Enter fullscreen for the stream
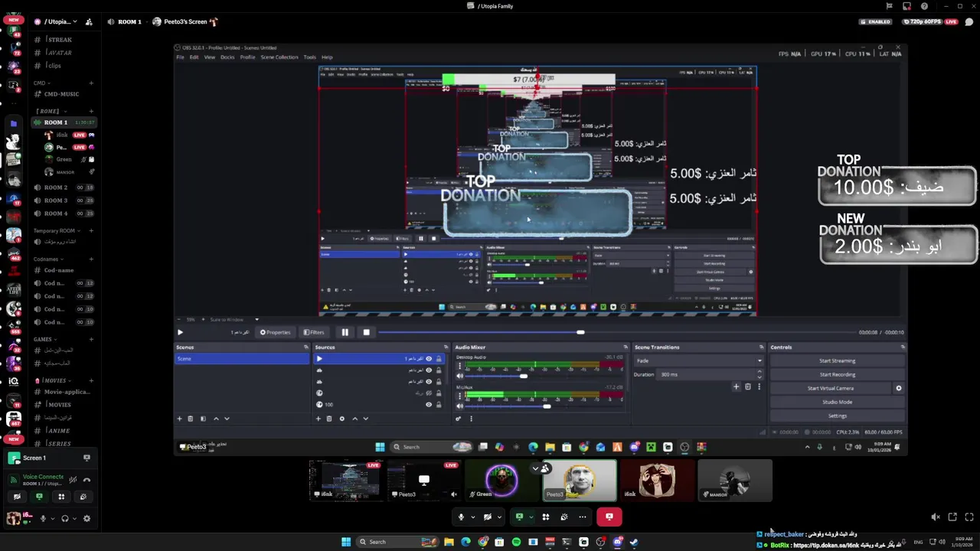The height and width of the screenshot is (551, 980). [x=969, y=517]
